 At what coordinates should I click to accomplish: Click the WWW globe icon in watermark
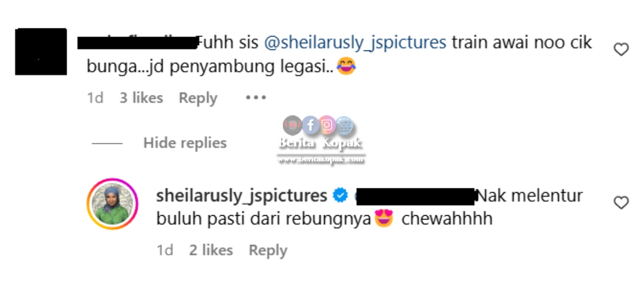[x=345, y=126]
